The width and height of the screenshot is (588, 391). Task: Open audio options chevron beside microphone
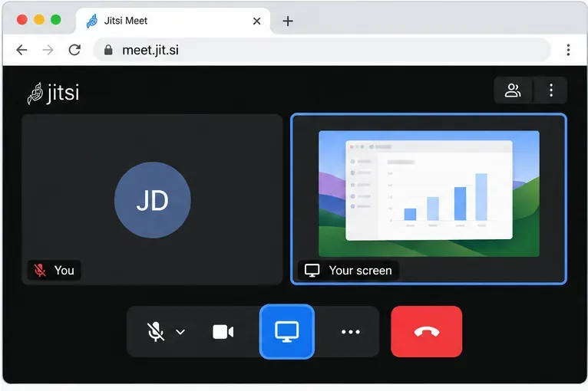[180, 332]
